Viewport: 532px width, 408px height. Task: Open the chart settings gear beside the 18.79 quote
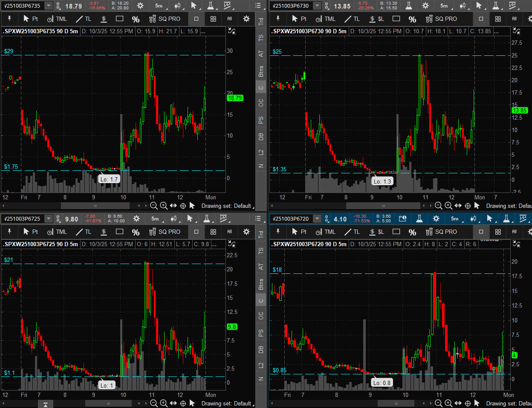(140, 6)
